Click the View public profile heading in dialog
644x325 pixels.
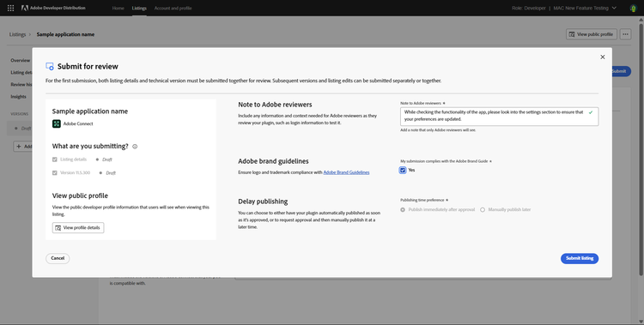(80, 196)
